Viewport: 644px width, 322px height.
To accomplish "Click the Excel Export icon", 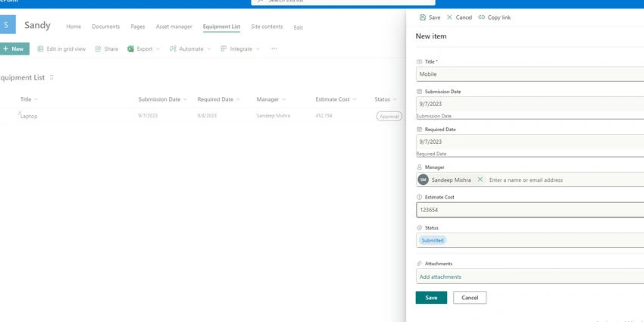I will [130, 49].
